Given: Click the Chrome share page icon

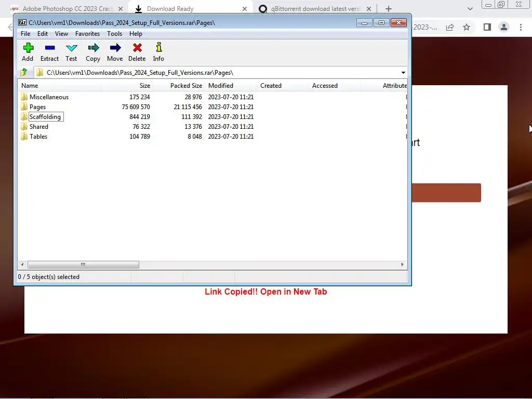Looking at the screenshot, I should click(x=450, y=27).
